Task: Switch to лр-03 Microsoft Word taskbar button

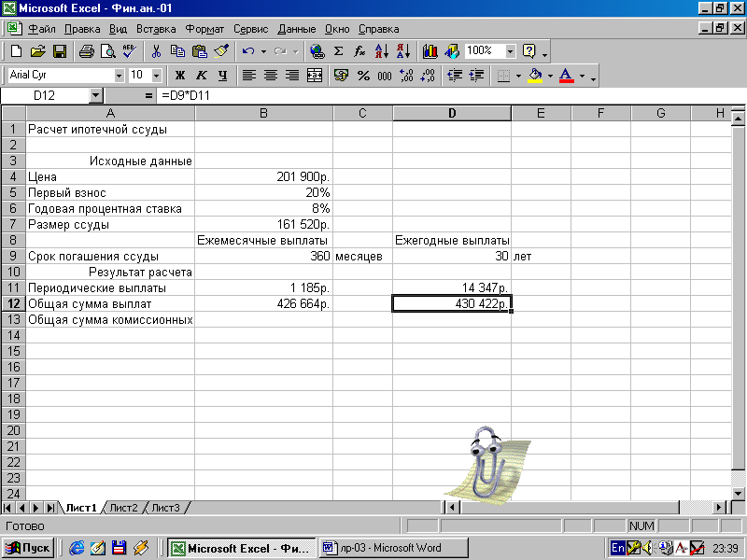Action: (393, 548)
